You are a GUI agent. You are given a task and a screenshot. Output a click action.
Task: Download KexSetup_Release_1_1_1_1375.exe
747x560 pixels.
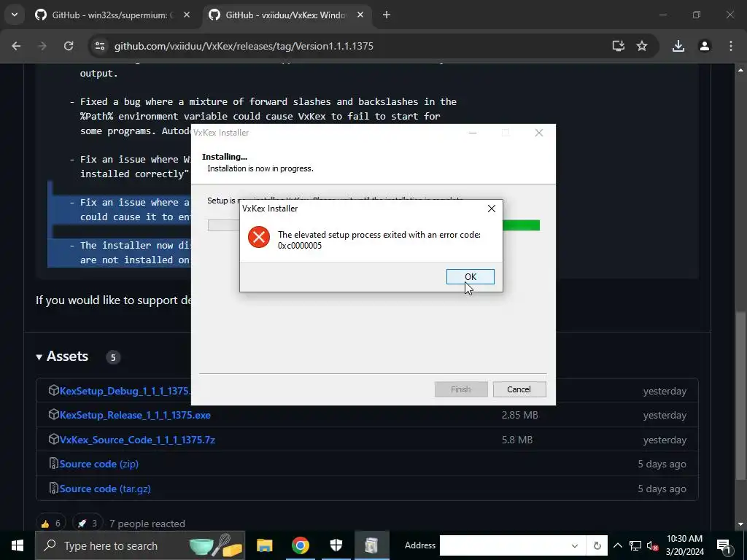coord(135,415)
